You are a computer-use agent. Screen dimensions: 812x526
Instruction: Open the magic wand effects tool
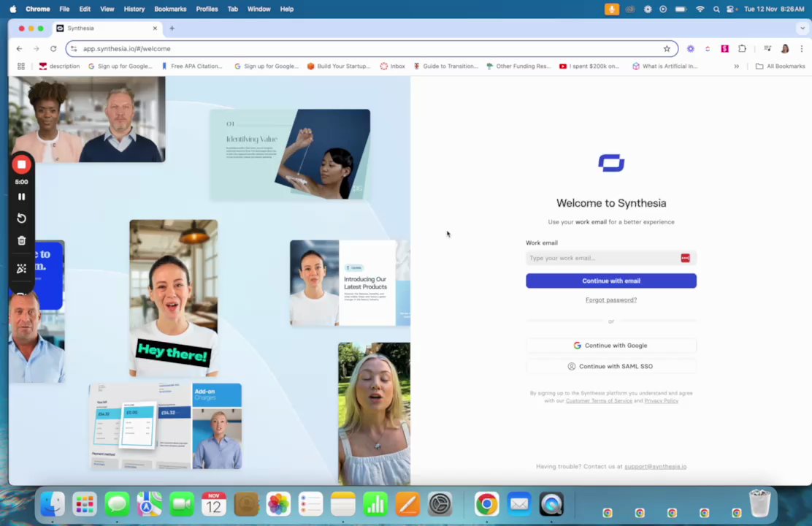point(21,268)
